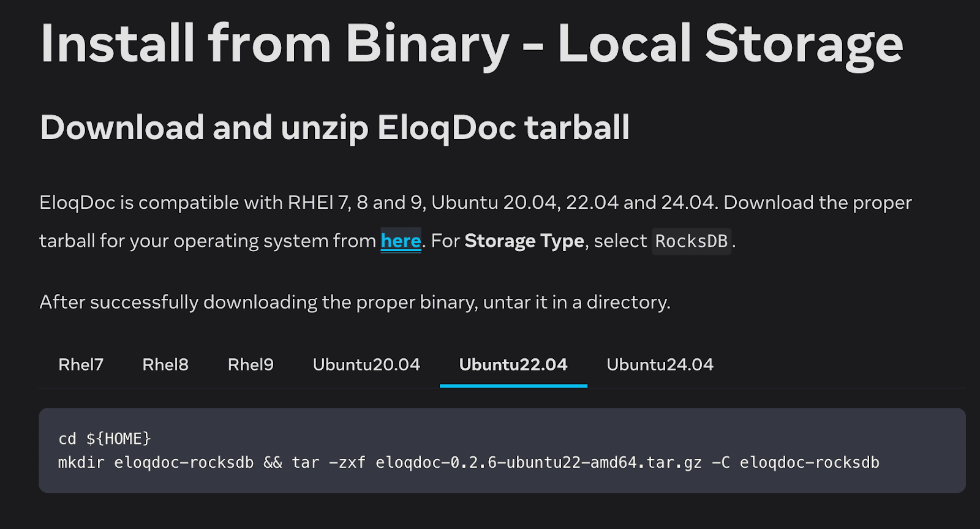This screenshot has height=529, width=980.
Task: Select the Ubuntu20.04 tab
Action: pyautogui.click(x=366, y=364)
